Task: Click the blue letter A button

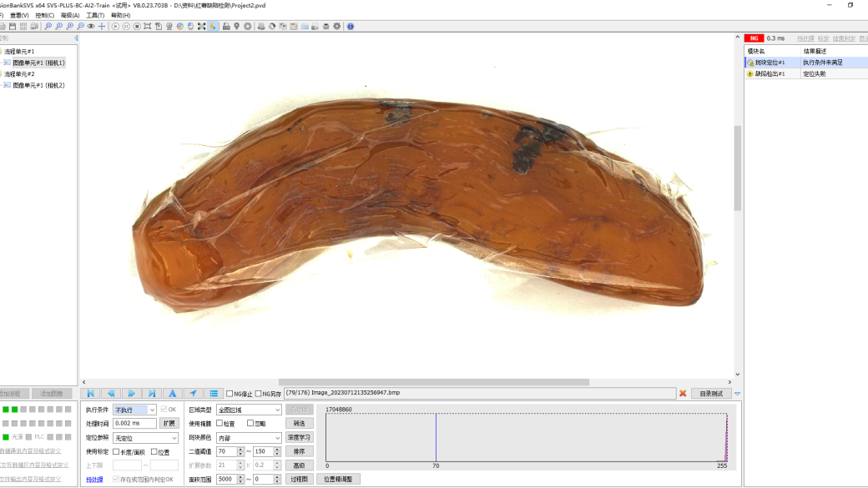Action: pyautogui.click(x=172, y=394)
